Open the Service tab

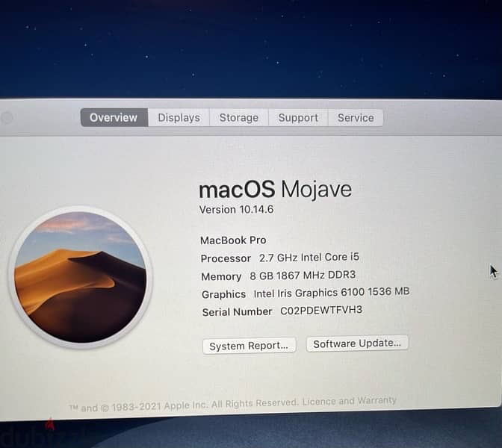tap(356, 118)
